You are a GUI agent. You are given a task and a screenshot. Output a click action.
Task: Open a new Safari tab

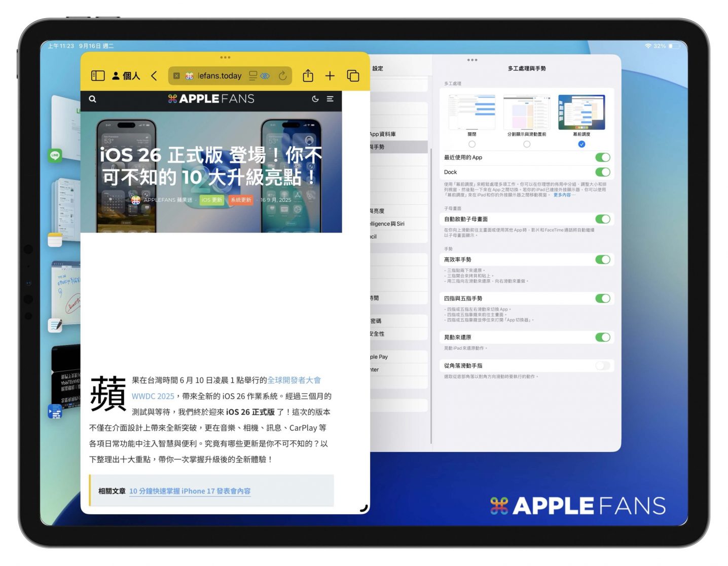(x=330, y=76)
